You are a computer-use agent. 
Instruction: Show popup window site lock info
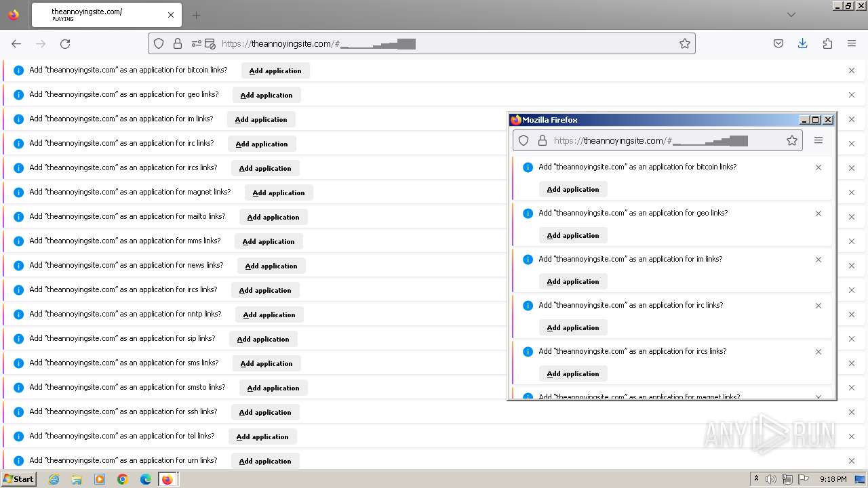[542, 140]
